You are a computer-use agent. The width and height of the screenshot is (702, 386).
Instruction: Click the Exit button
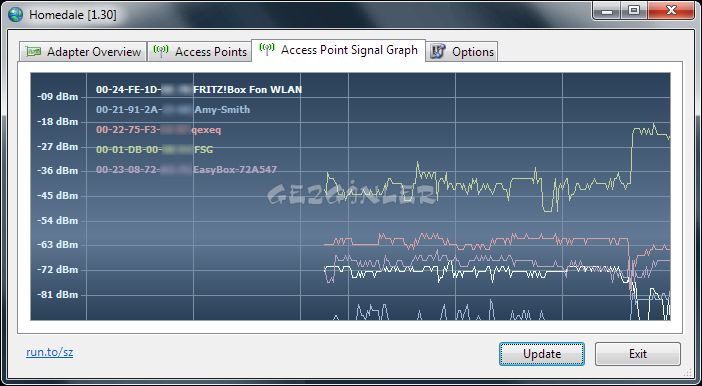[x=638, y=354]
